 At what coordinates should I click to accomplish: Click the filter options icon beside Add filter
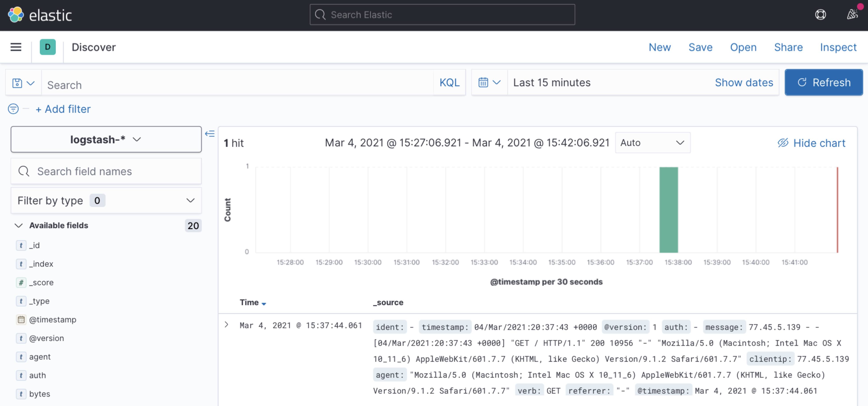(x=13, y=109)
